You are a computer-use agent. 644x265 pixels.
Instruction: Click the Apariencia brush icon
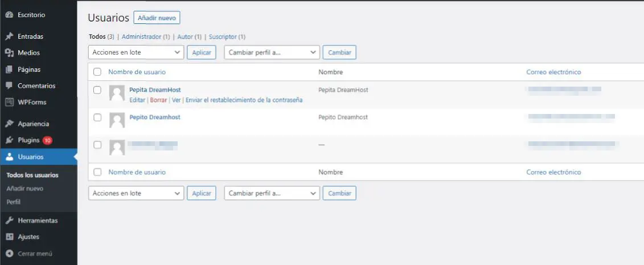[x=9, y=124]
